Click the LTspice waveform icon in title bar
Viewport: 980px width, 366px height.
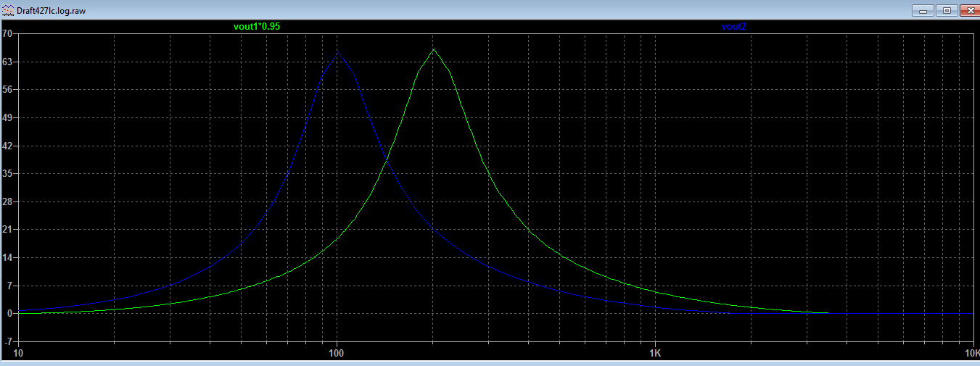[x=8, y=11]
